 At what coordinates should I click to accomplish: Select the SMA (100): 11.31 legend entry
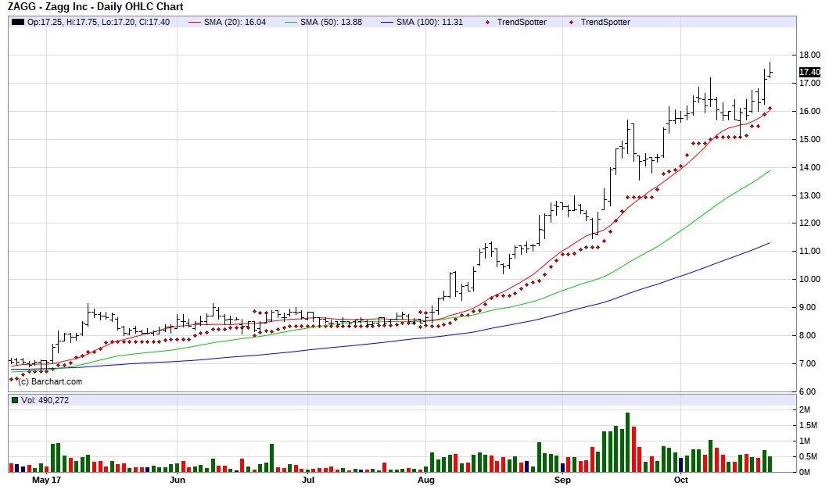click(429, 22)
